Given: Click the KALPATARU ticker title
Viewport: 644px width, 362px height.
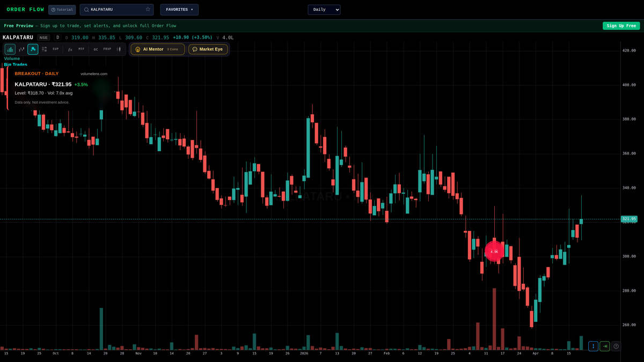Looking at the screenshot, I should (x=18, y=38).
